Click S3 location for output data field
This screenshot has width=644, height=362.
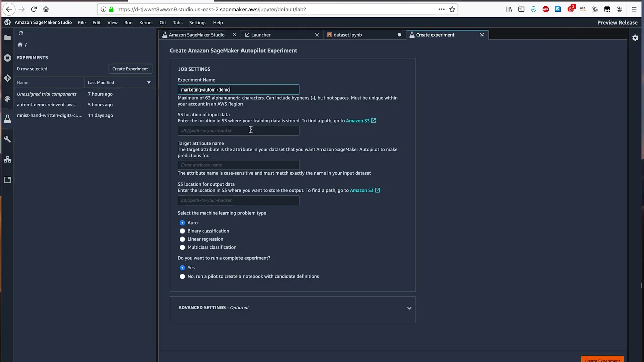[x=238, y=200]
